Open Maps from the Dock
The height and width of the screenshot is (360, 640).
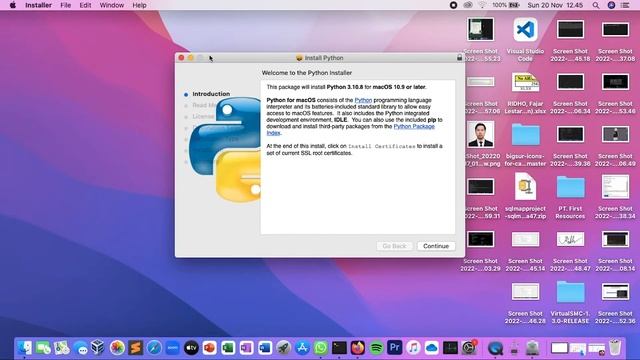[x=62, y=348]
